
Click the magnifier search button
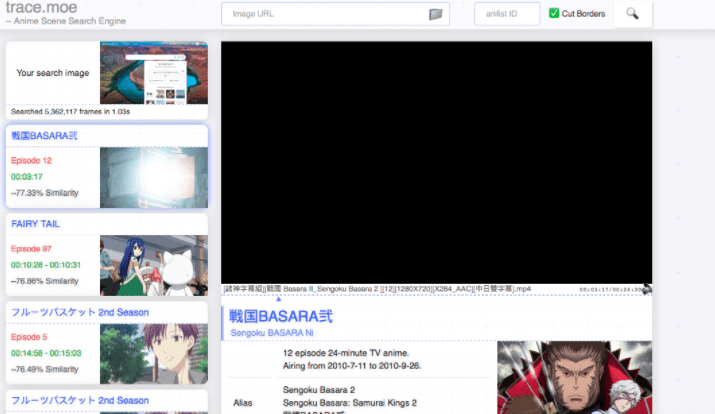point(632,14)
